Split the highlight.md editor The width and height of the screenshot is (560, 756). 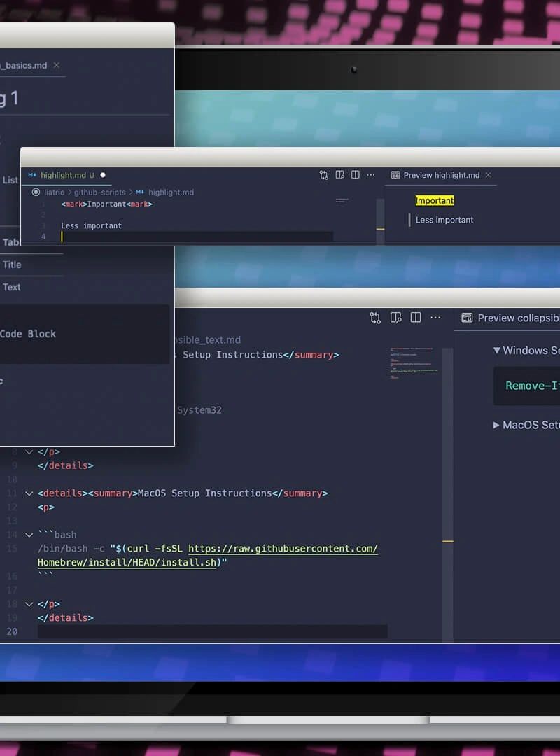pyautogui.click(x=356, y=175)
